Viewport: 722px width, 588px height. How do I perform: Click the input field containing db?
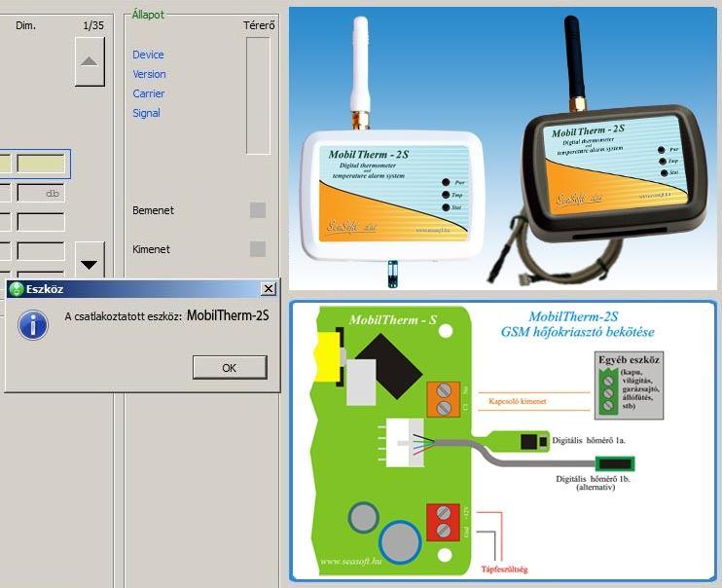(x=41, y=193)
